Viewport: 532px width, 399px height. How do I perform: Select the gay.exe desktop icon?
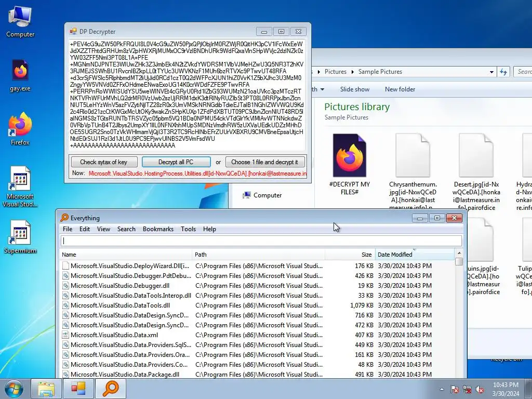(20, 76)
